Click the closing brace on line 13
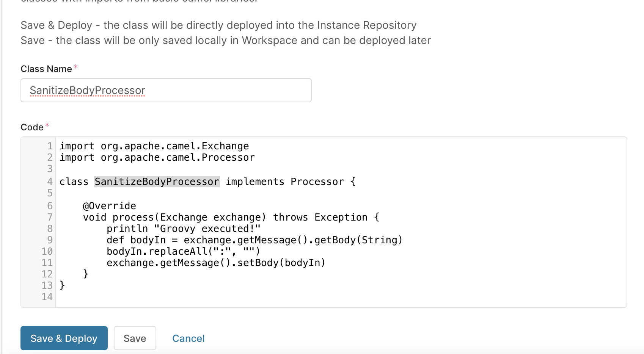Viewport: 644px width, 354px height. point(62,285)
